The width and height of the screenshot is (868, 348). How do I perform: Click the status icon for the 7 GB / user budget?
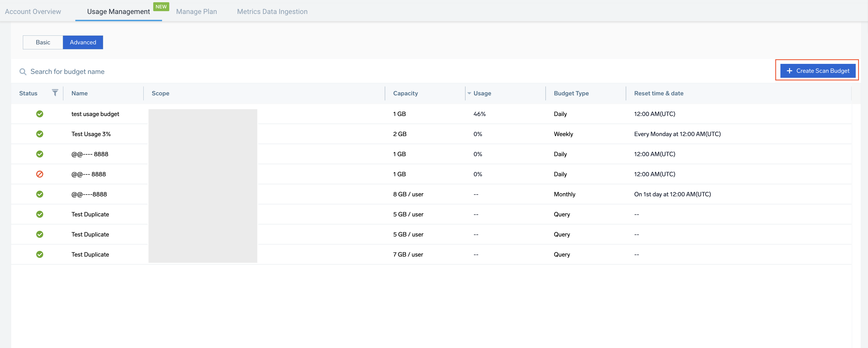(40, 254)
